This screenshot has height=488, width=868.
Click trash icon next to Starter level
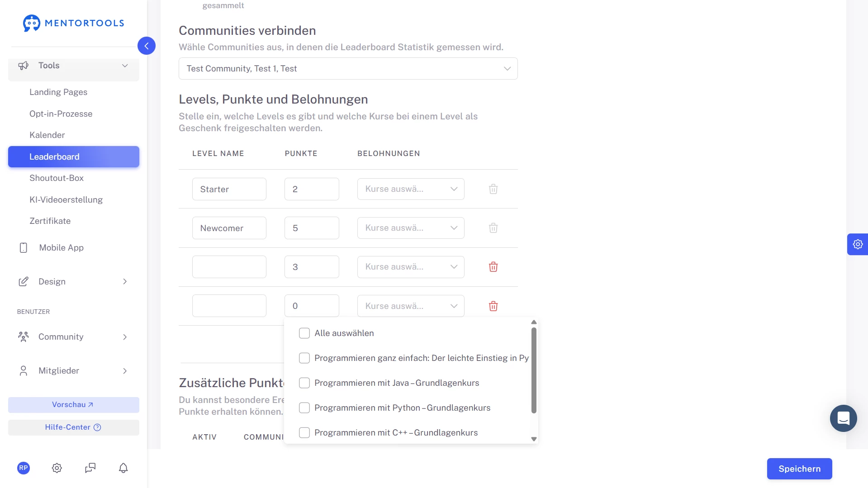click(493, 189)
